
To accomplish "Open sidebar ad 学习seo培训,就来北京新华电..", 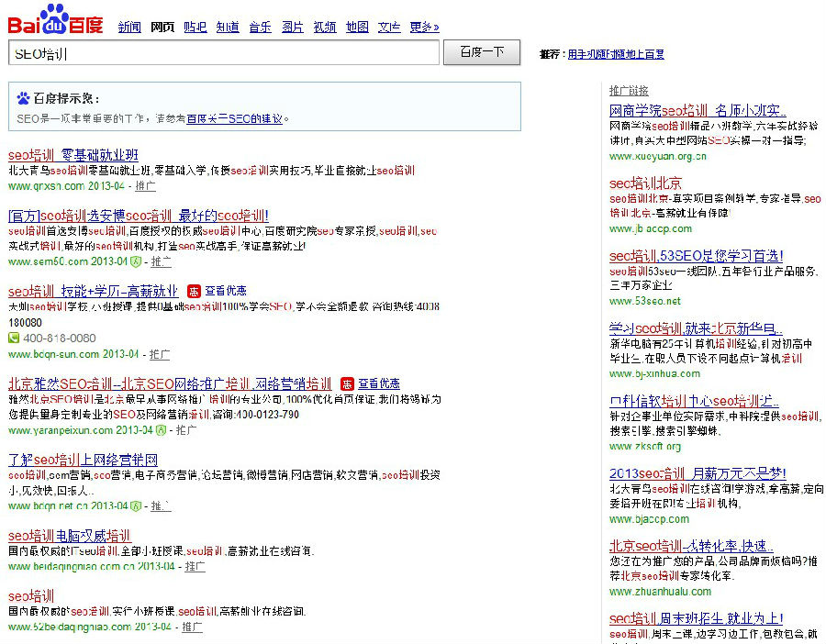I will pos(696,328).
